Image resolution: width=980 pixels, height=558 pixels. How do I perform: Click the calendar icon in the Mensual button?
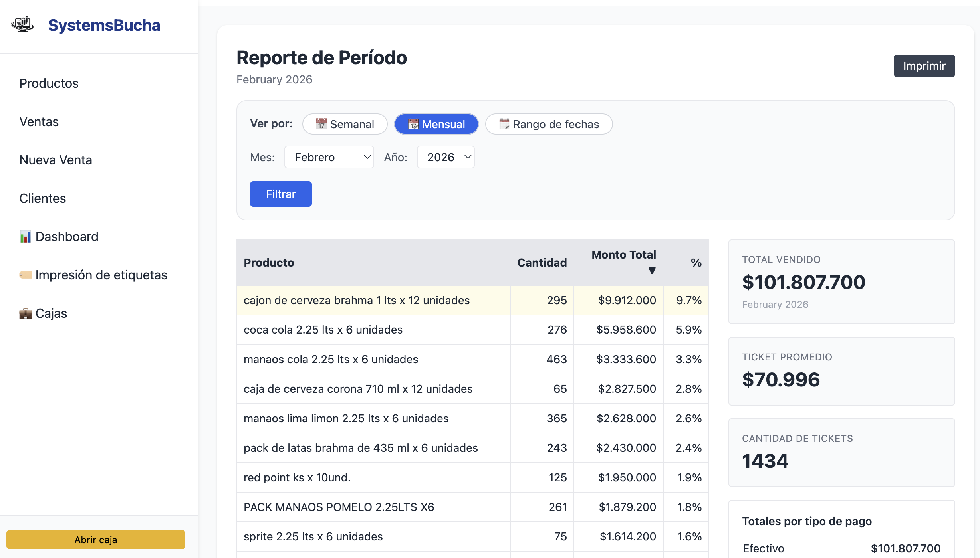(413, 124)
